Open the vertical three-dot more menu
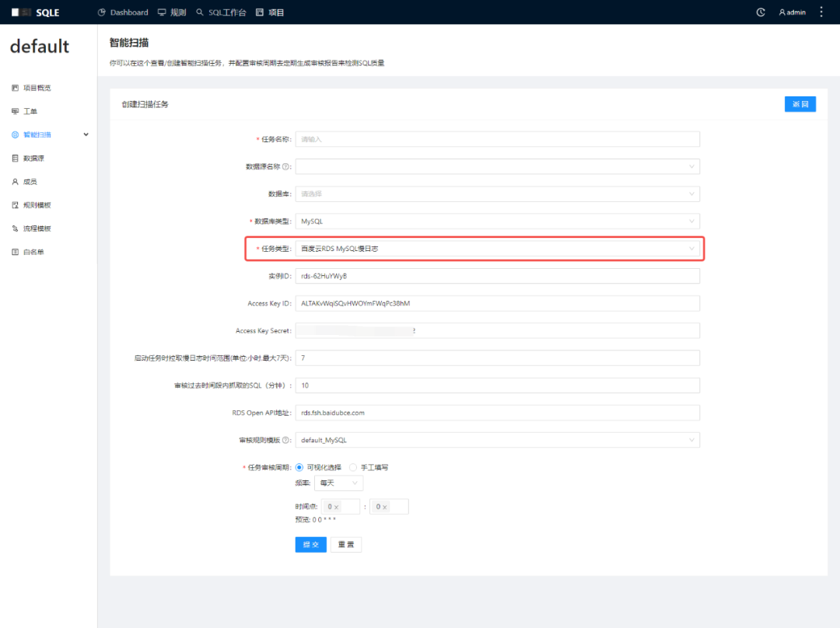This screenshot has height=628, width=840. pyautogui.click(x=821, y=12)
